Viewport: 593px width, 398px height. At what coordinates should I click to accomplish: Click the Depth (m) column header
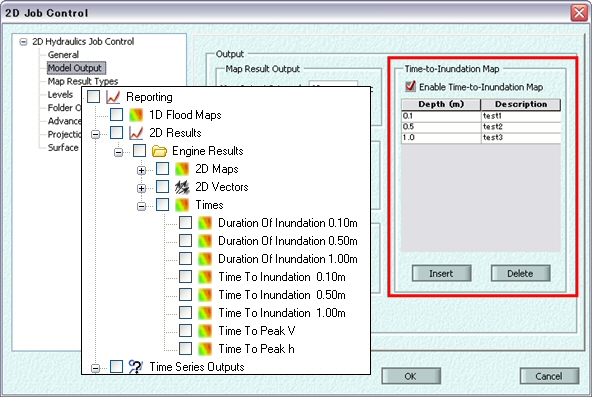tap(441, 104)
